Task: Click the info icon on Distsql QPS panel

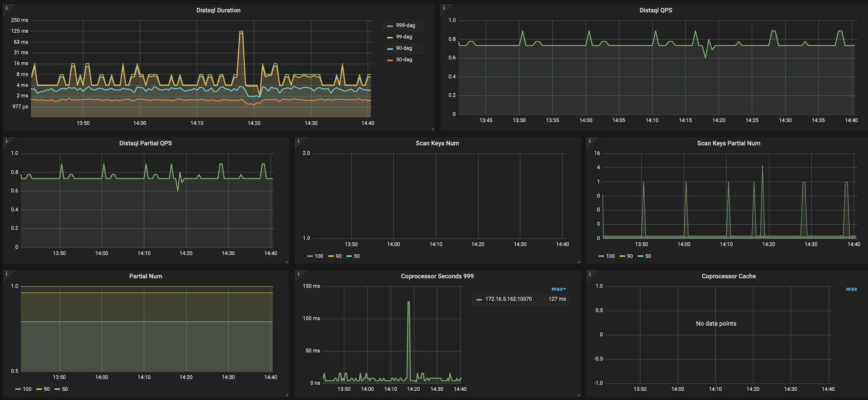Action: pyautogui.click(x=444, y=8)
